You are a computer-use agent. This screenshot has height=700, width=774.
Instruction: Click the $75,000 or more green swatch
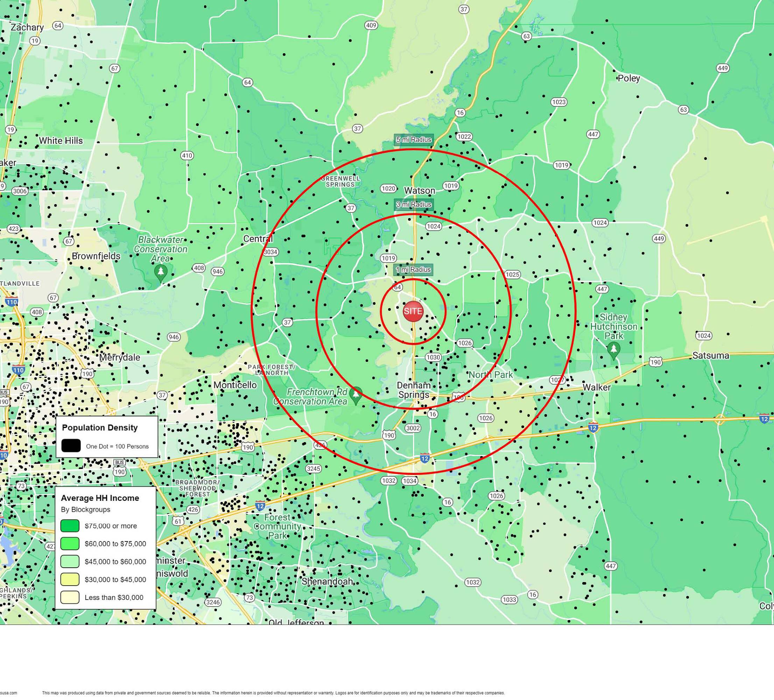70,526
